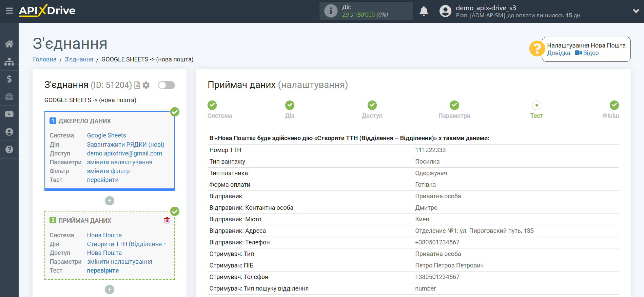Click the value 111222333
The height and width of the screenshot is (297, 644).
[x=430, y=150]
